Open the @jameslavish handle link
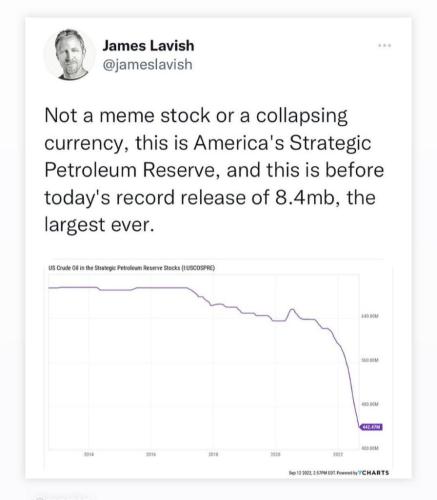Screen dimensions: 437x500 coord(147,64)
